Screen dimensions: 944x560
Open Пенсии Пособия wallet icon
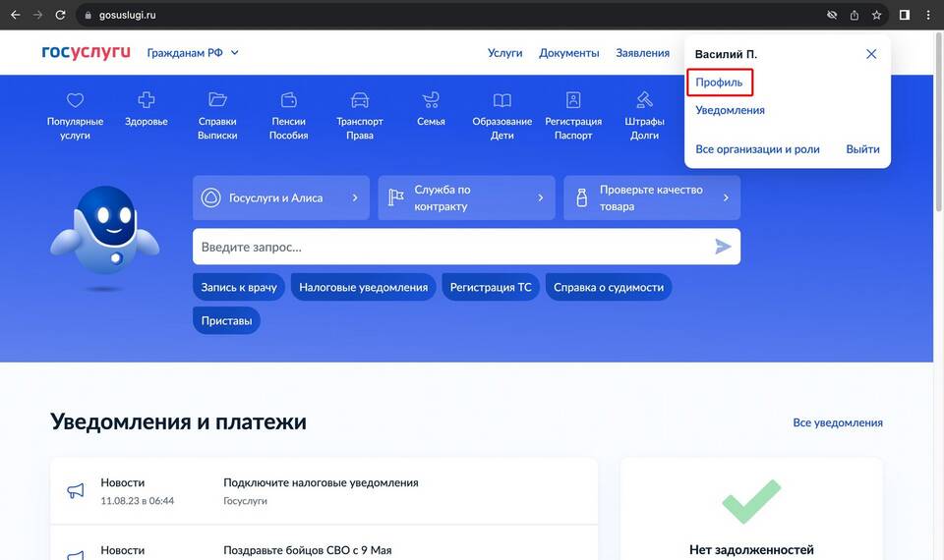(x=289, y=100)
